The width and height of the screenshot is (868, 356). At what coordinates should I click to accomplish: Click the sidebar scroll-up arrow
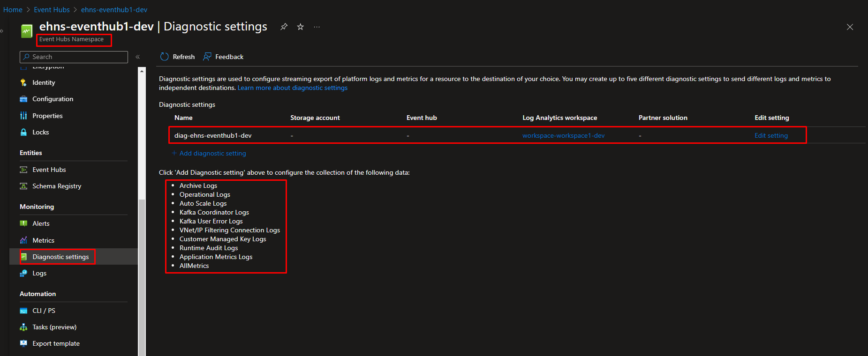click(142, 71)
